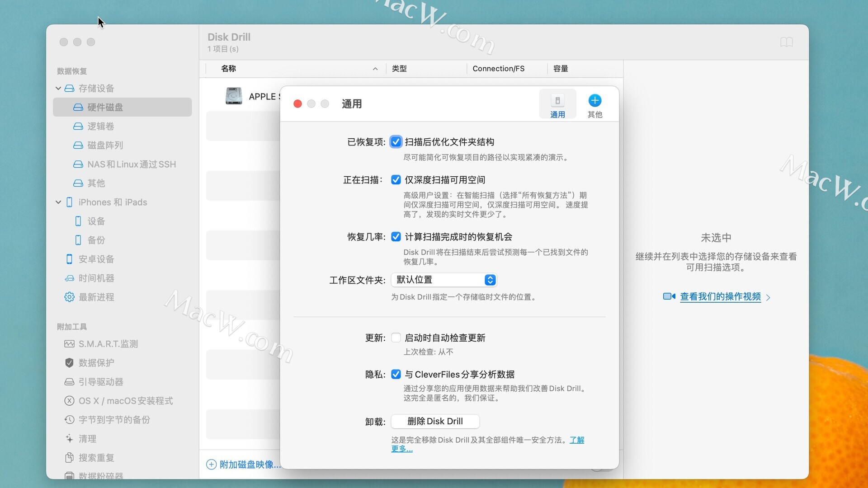Viewport: 868px width, 488px height.
Task: Click the 安卓设备 phone icon
Action: pyautogui.click(x=69, y=259)
